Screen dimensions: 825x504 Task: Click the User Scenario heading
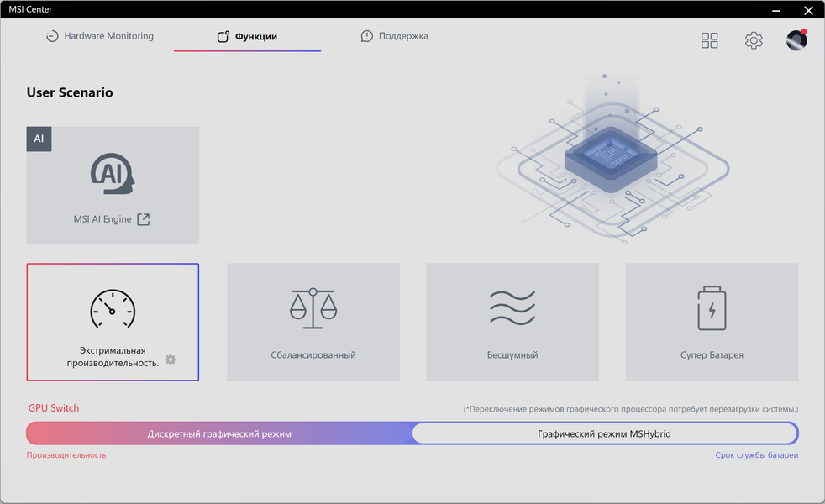pos(70,92)
